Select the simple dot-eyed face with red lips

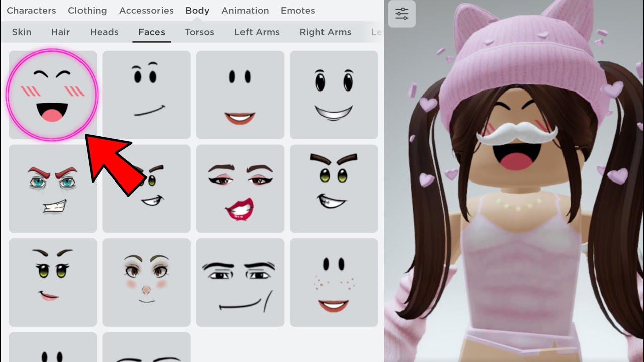tap(240, 95)
